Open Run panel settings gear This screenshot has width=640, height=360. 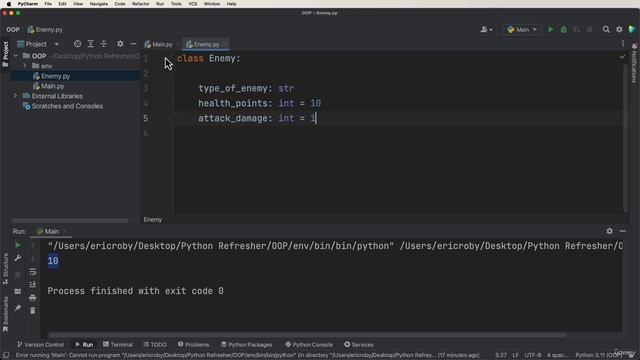coord(609,231)
